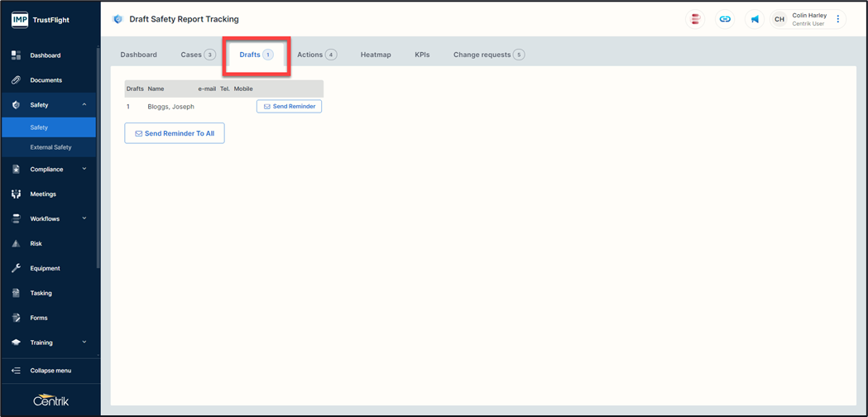Image resolution: width=868 pixels, height=417 pixels.
Task: Open the Cases tab
Action: click(x=199, y=55)
